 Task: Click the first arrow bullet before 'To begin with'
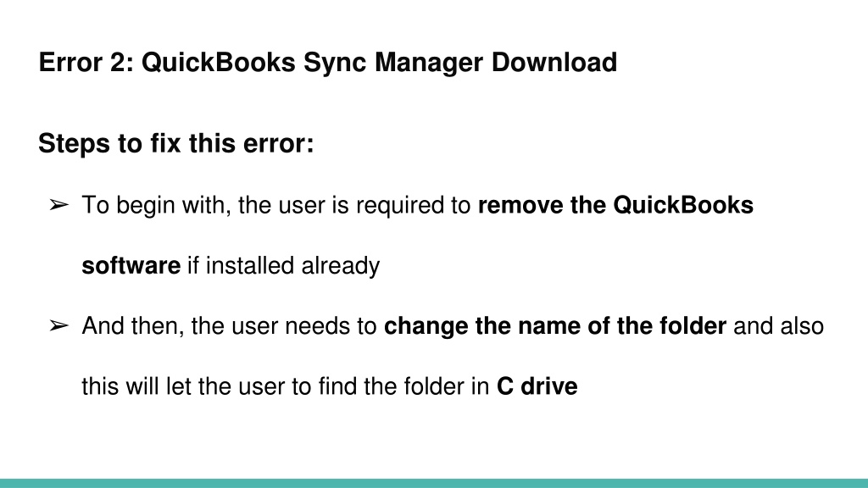click(x=58, y=205)
